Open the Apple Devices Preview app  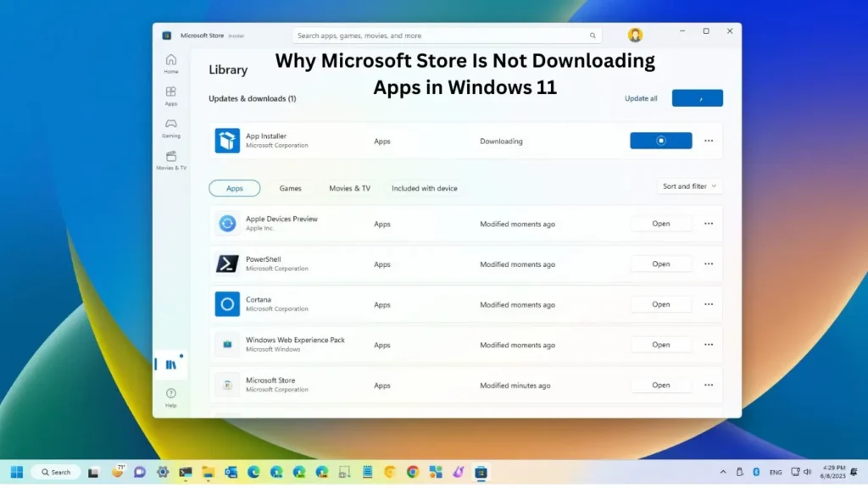pos(660,223)
